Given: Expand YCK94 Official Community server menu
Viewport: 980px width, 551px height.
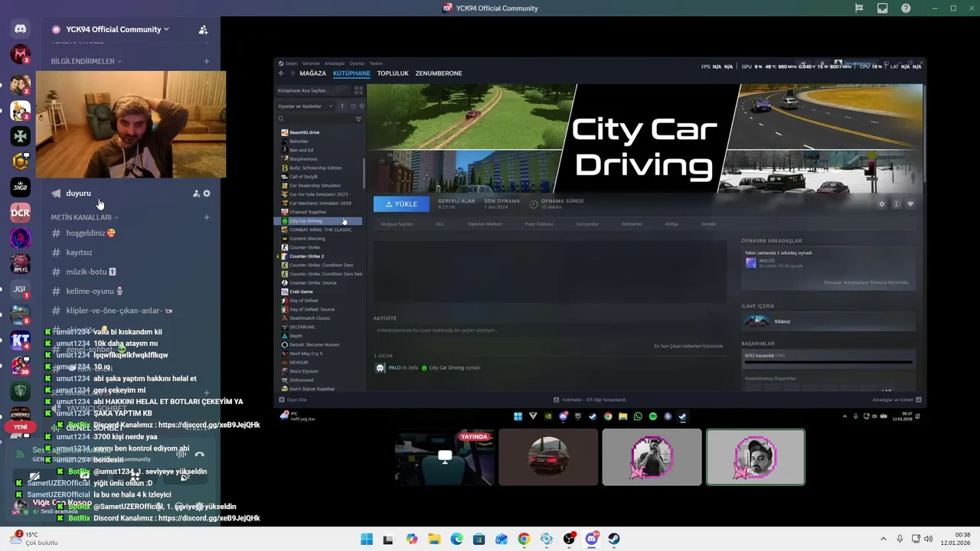Looking at the screenshot, I should [117, 30].
